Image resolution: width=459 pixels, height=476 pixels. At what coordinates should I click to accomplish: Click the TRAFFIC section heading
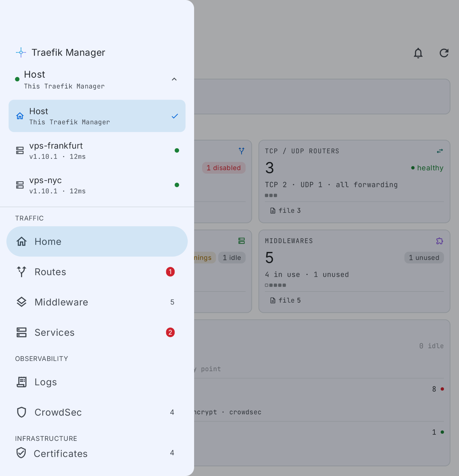29,218
